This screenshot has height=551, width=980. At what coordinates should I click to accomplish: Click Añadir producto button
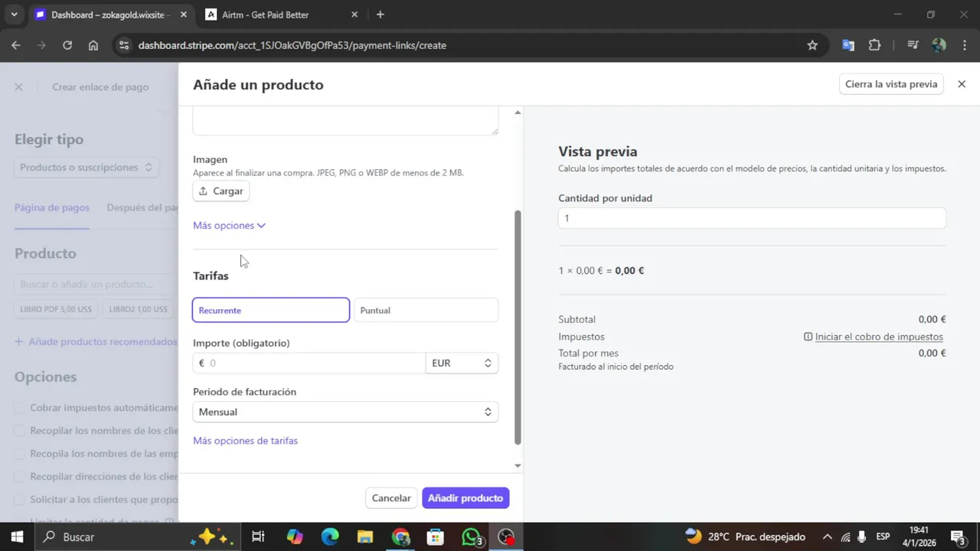(465, 498)
